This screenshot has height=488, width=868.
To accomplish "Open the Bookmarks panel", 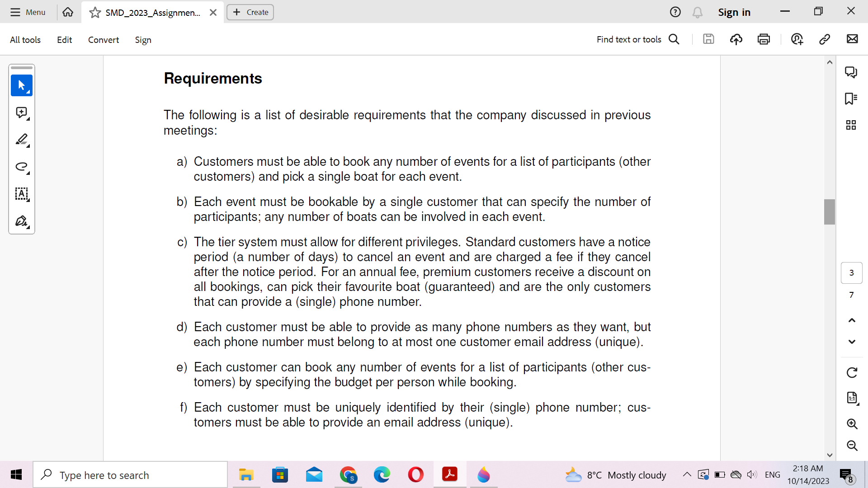I will pyautogui.click(x=851, y=99).
